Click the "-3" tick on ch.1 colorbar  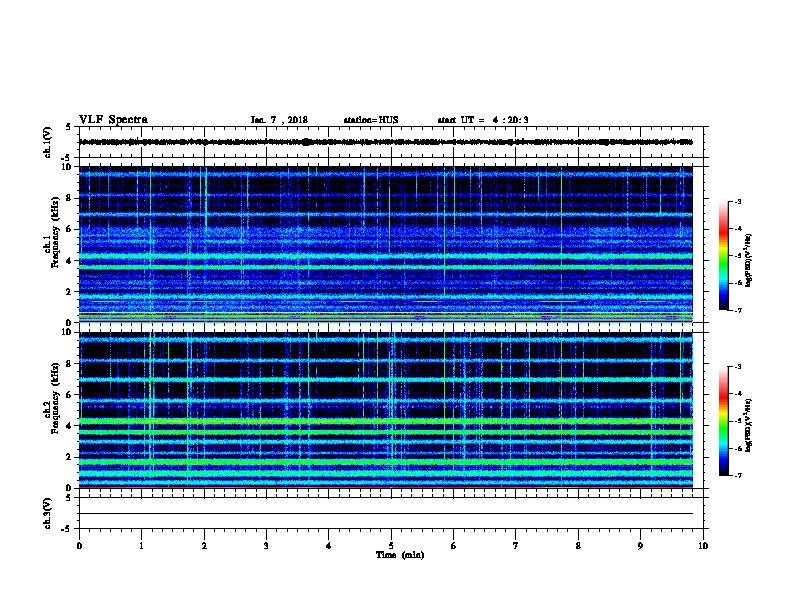(x=737, y=201)
